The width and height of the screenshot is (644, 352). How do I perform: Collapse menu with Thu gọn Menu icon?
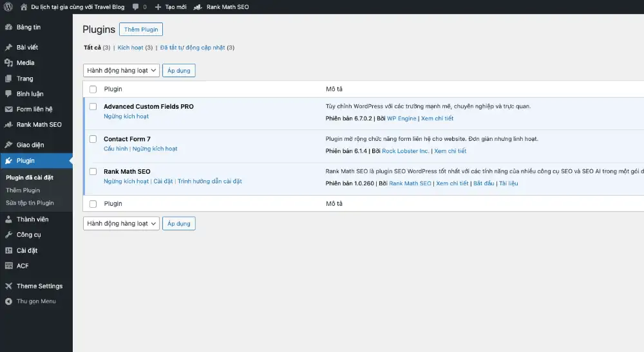(x=8, y=301)
